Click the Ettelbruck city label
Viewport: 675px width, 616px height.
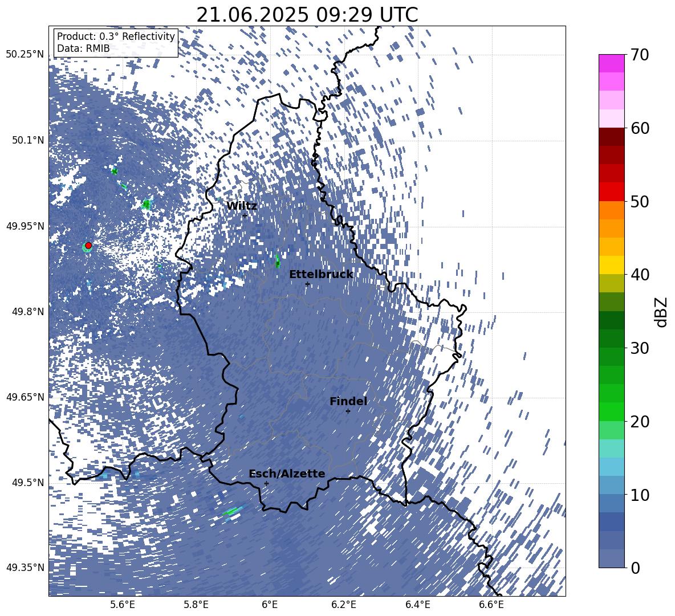(x=321, y=275)
